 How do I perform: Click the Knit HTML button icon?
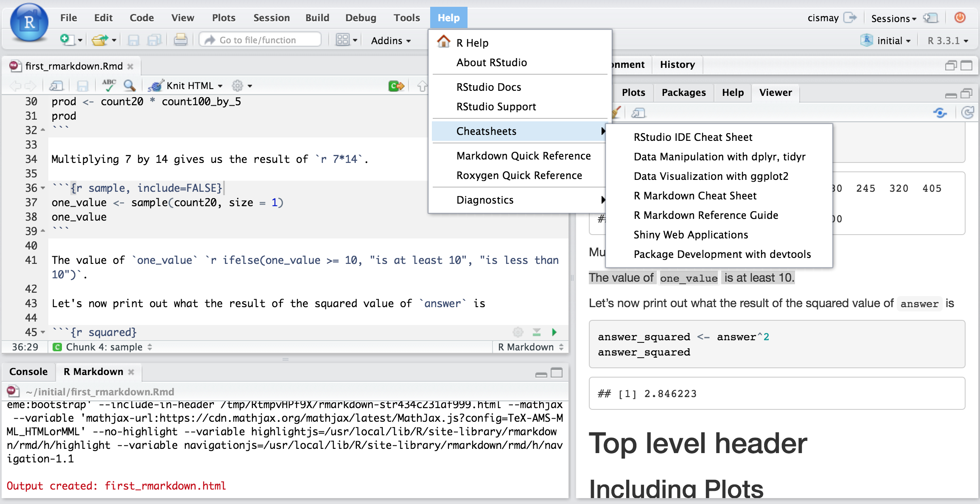tap(153, 85)
